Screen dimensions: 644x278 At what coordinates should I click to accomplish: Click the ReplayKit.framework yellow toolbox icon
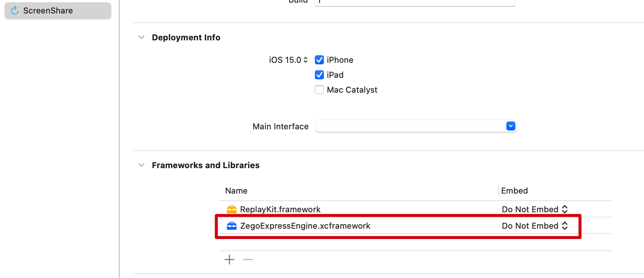tap(232, 209)
